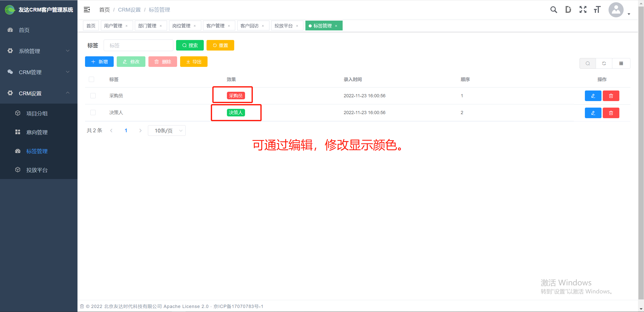Screen dimensions: 644x312
Task: Delete the 采购员 row with the trash icon
Action: tap(611, 96)
